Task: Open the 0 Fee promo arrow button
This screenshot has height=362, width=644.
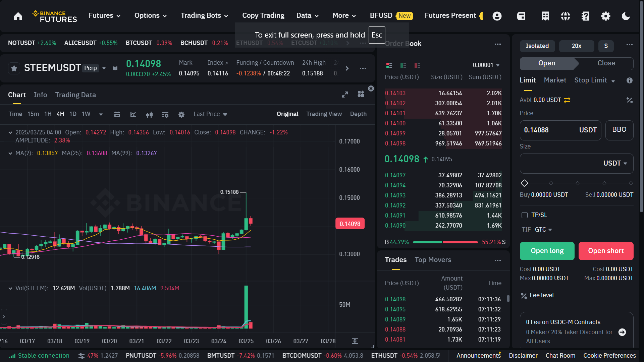Action: tap(622, 332)
